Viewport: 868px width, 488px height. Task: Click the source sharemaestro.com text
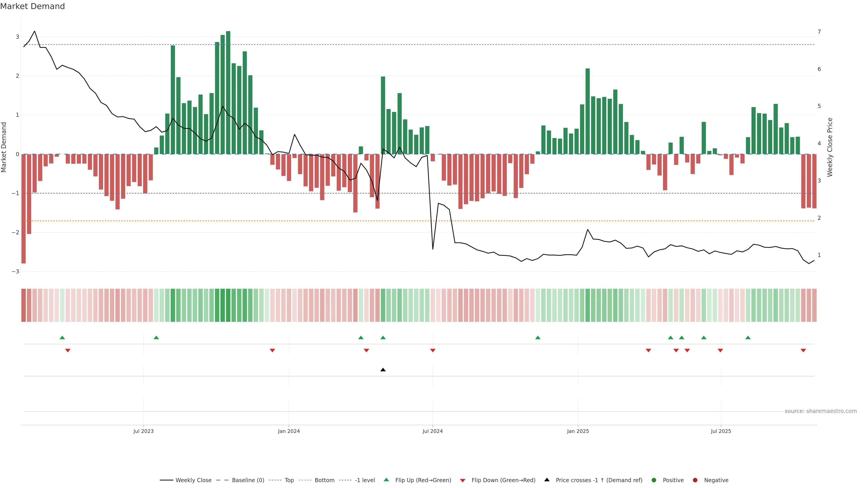(821, 411)
